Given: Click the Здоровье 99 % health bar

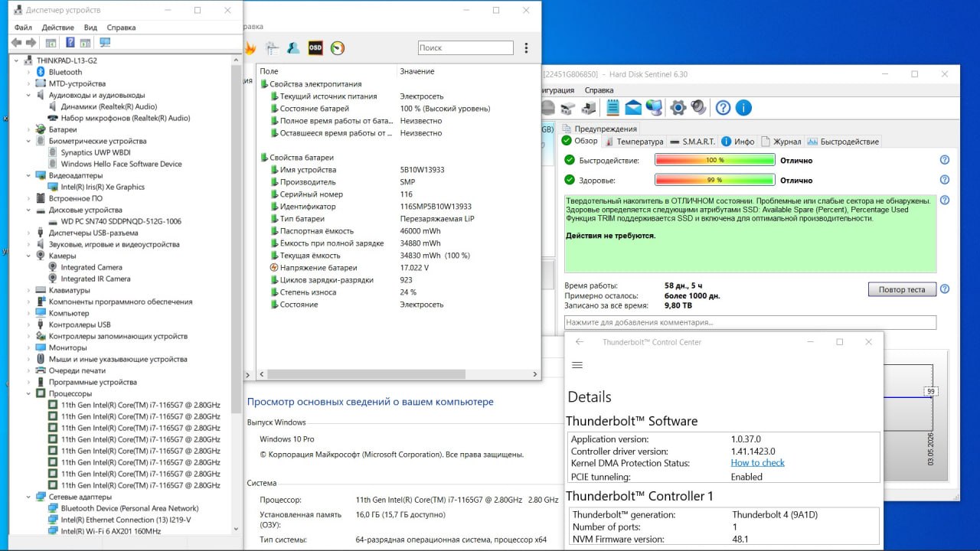Looking at the screenshot, I should click(x=715, y=180).
